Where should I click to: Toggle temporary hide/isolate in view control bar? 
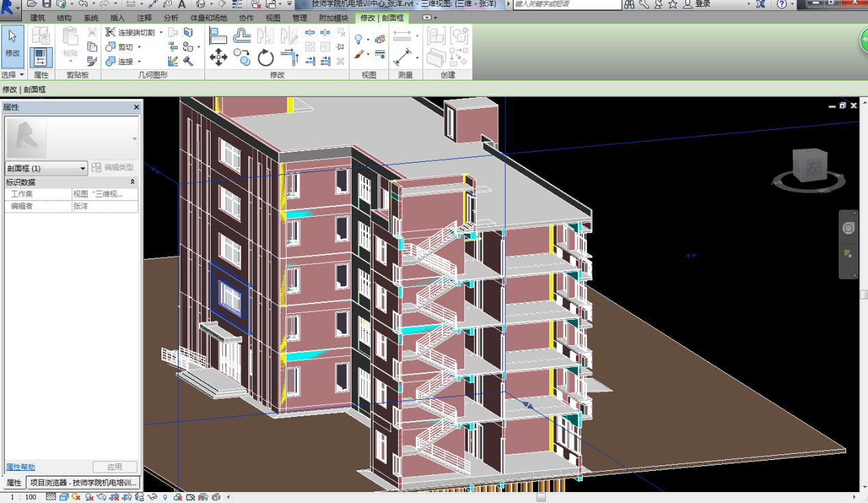(152, 497)
